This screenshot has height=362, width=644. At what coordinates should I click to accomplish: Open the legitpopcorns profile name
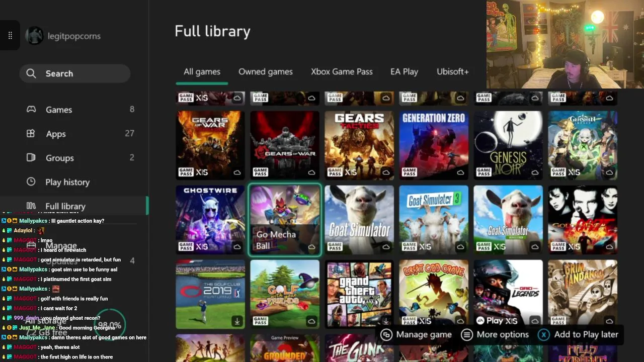point(74,36)
